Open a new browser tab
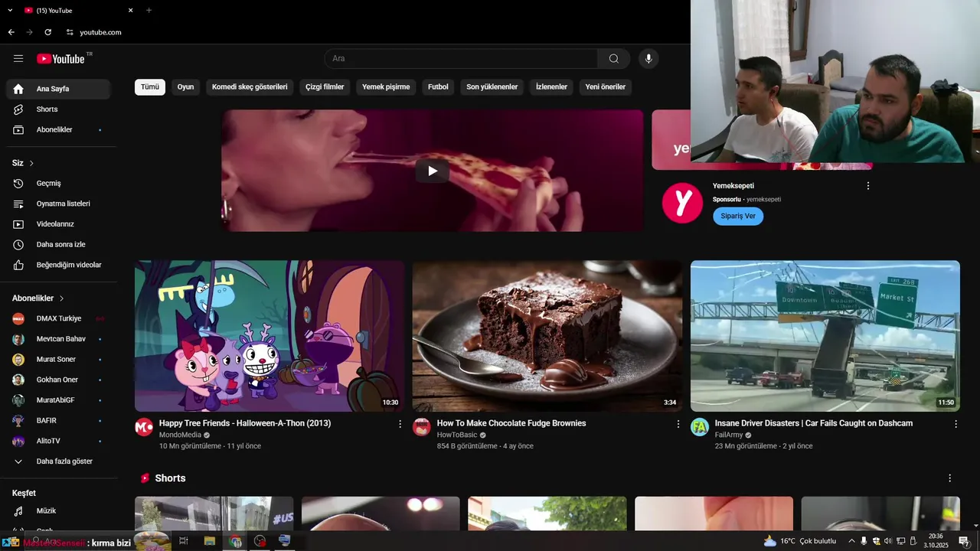Viewport: 980px width, 551px height. coord(149,11)
